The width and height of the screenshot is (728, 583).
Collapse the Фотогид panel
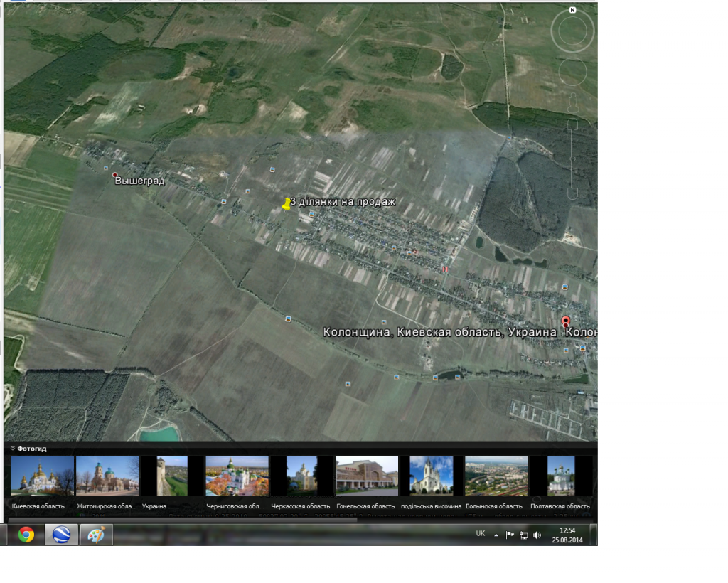[x=13, y=449]
